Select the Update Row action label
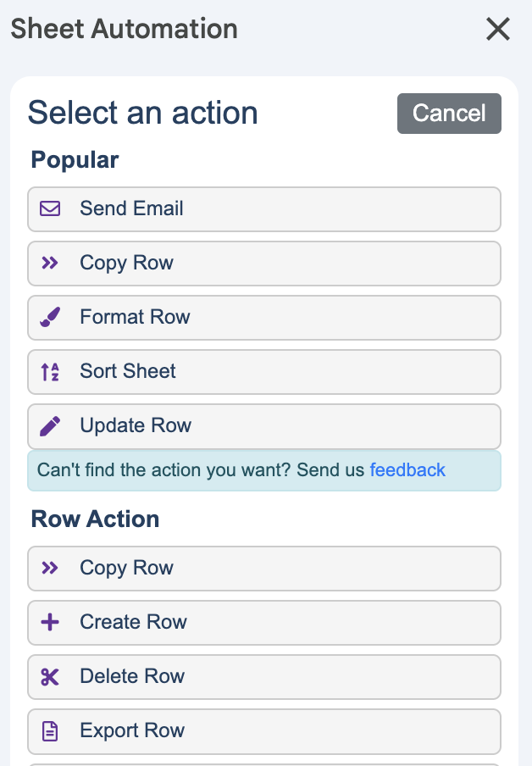 136,425
